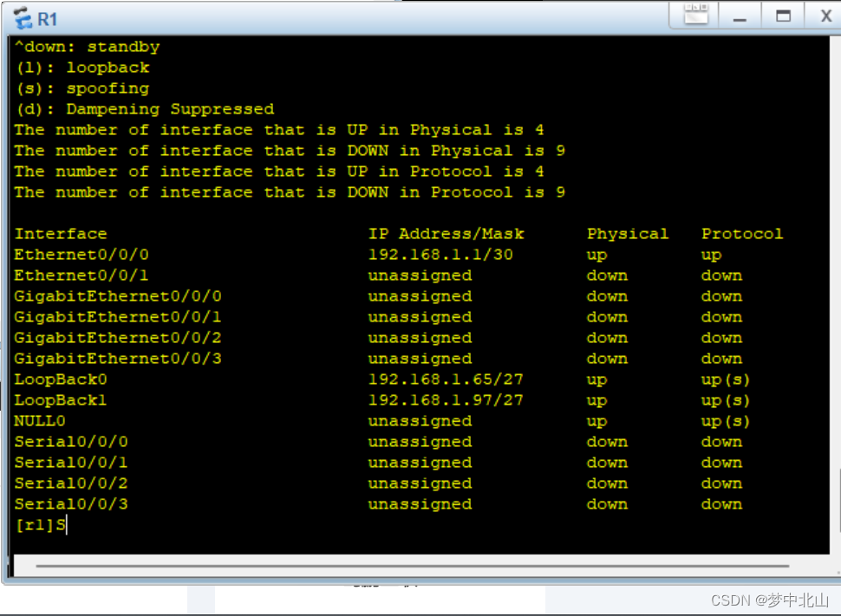Click the Ethernet0/0/0 interface name

coord(81,255)
